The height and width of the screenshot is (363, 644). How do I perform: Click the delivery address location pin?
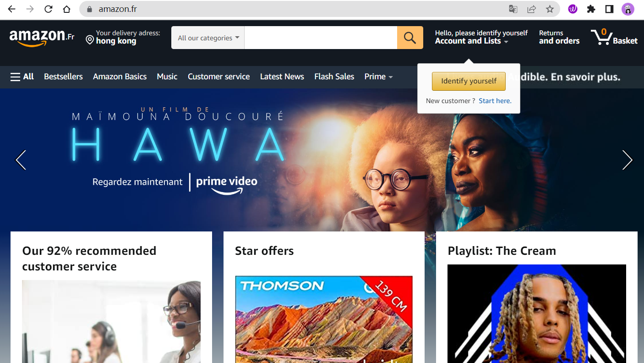pos(90,40)
